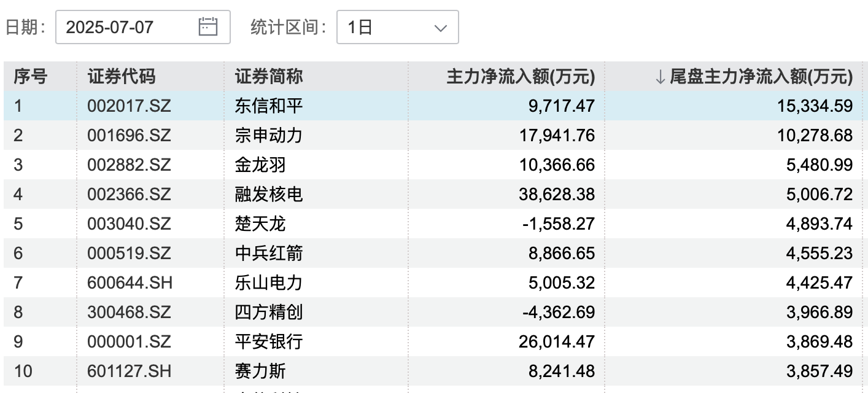
Task: Sort by 证券代码 column header
Action: (x=122, y=77)
